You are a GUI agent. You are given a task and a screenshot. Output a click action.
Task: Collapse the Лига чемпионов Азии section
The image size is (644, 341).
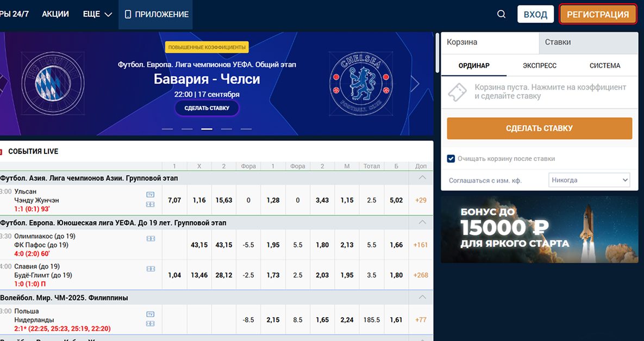(x=422, y=178)
